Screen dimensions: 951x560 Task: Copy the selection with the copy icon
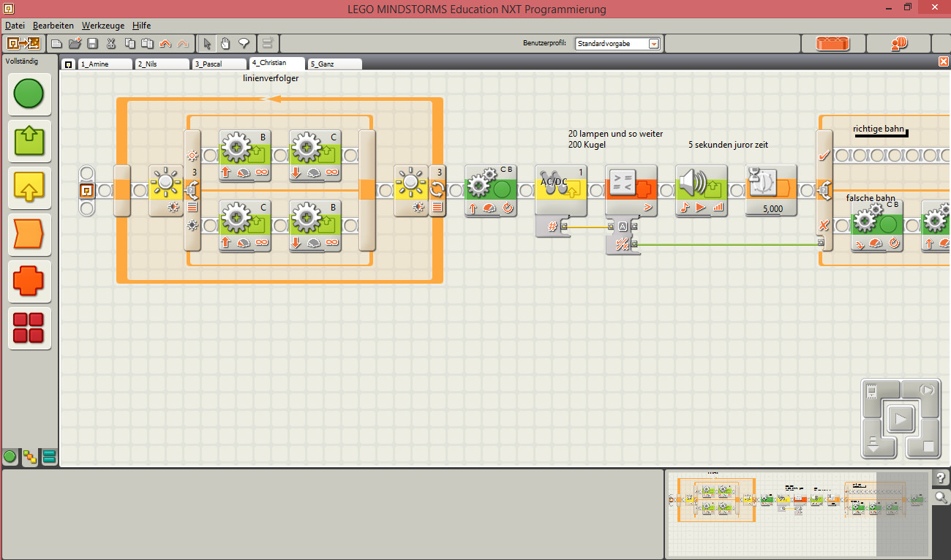click(129, 43)
